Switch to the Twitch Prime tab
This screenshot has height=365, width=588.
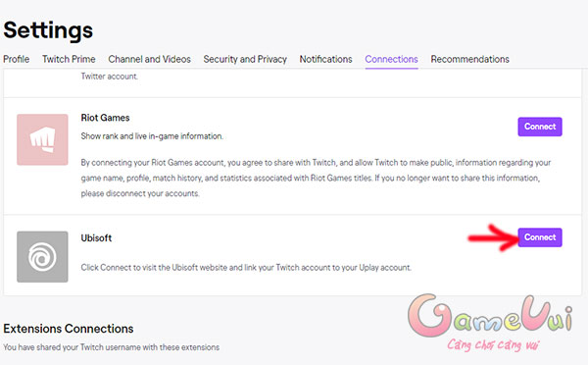[x=69, y=59]
